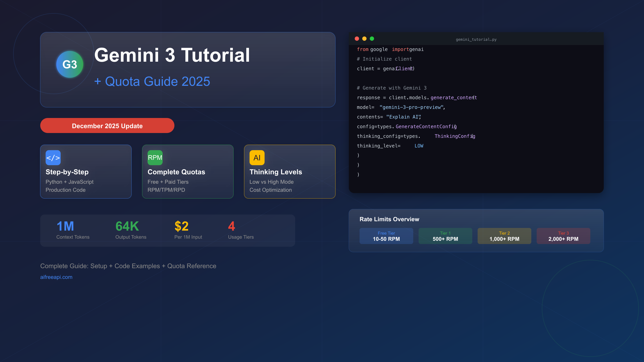
Task: Click the Tier 3 2,000+ RPM swatch
Action: point(563,236)
